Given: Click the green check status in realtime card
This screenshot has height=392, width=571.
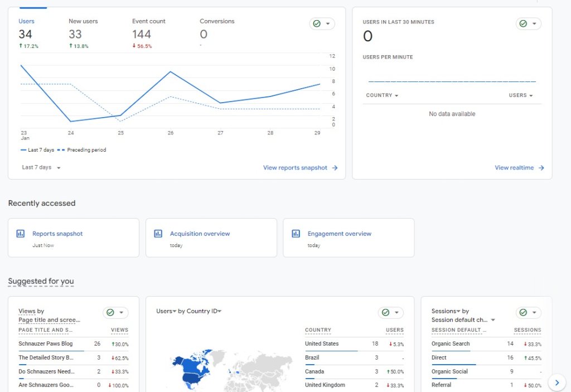Looking at the screenshot, I should 528,24.
